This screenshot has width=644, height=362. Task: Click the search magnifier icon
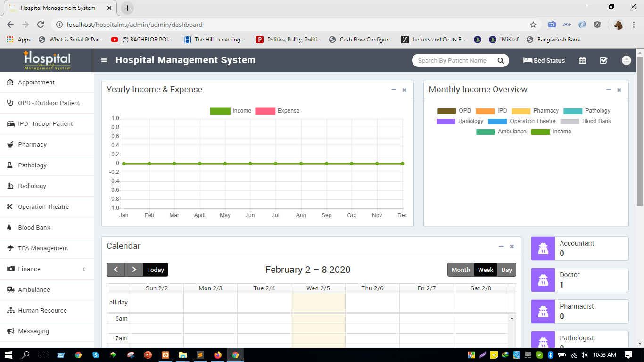[x=501, y=60]
